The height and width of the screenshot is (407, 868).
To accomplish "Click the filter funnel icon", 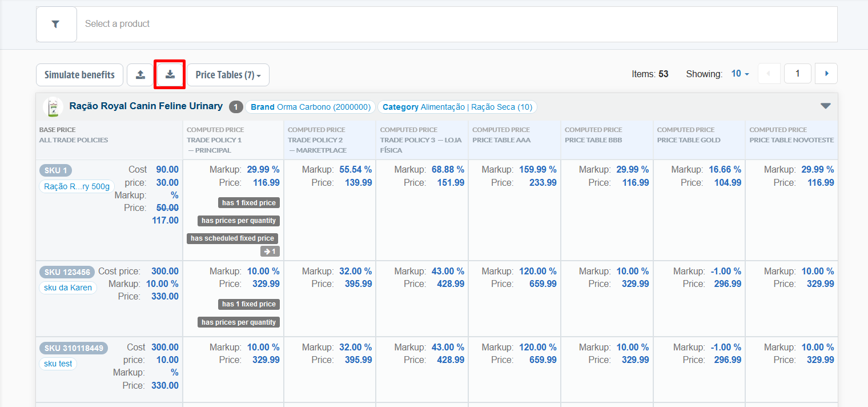I will pos(56,24).
